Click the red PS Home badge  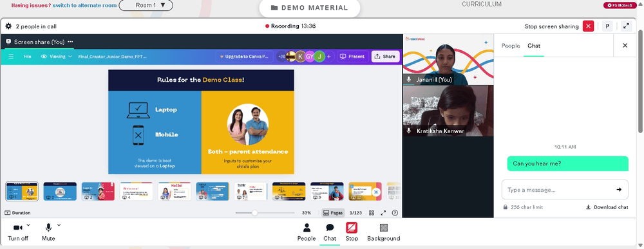620,5
